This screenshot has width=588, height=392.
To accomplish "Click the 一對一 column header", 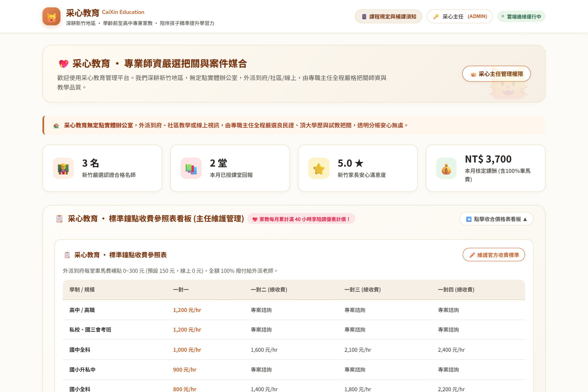I will [x=181, y=290].
